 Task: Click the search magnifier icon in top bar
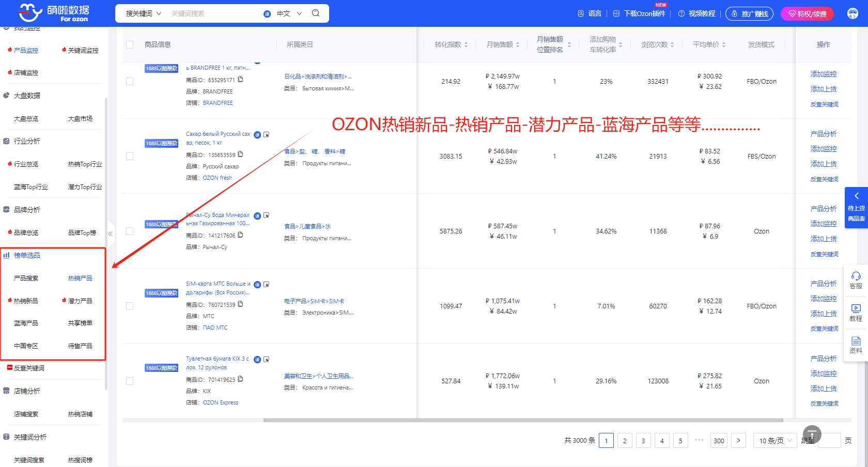point(316,13)
